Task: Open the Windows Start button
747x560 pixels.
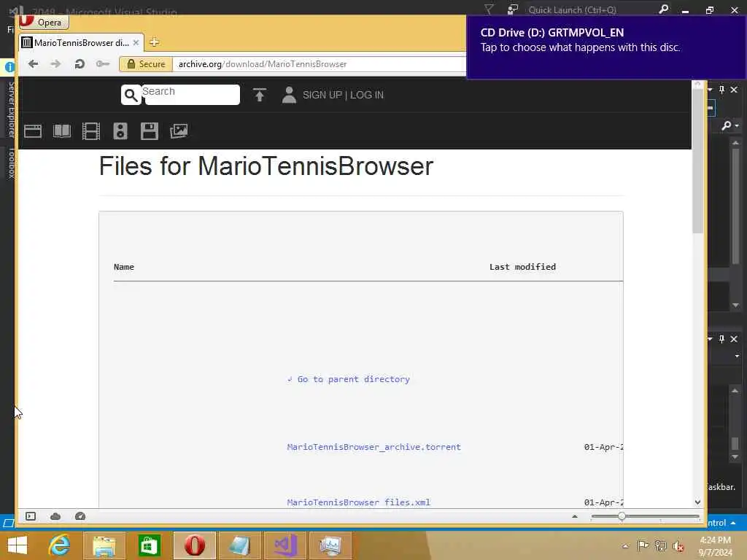Action: [x=18, y=545]
